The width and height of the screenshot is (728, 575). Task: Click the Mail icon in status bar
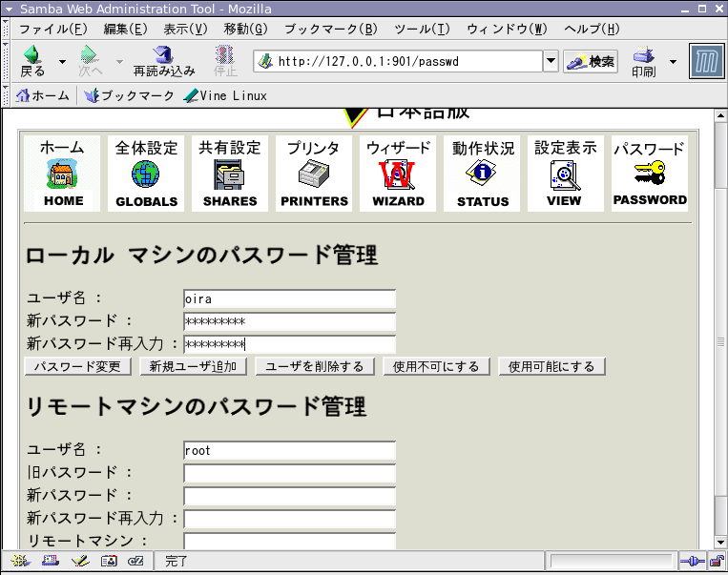[51, 561]
